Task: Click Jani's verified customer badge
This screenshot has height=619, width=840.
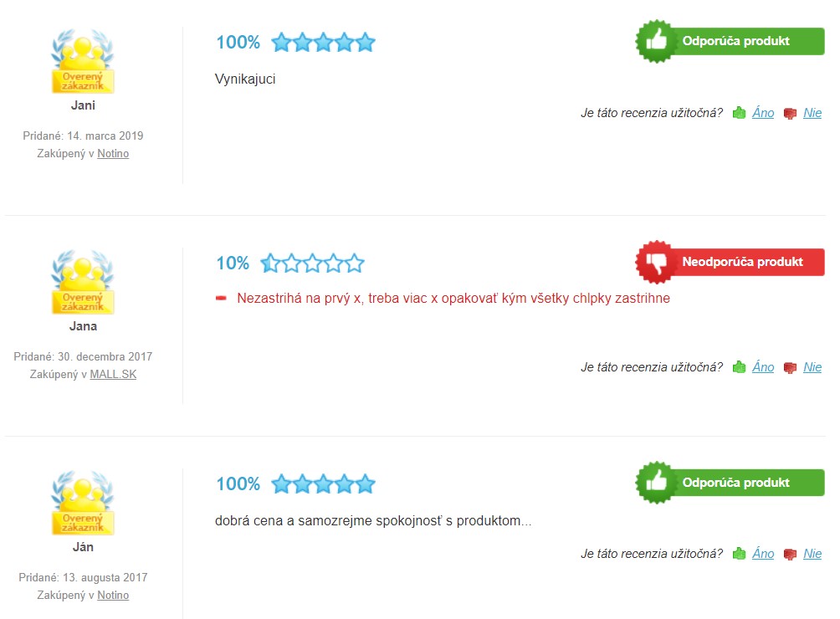Action: 83,61
